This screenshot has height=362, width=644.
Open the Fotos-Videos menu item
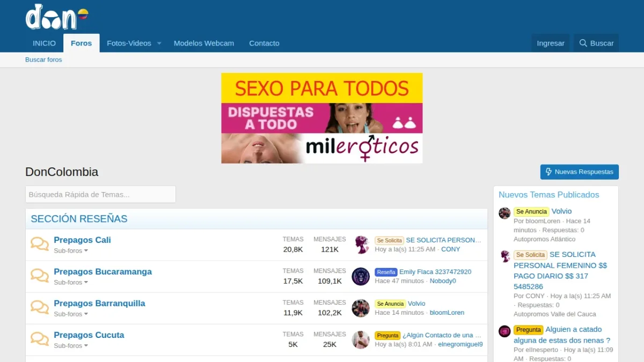pos(129,43)
